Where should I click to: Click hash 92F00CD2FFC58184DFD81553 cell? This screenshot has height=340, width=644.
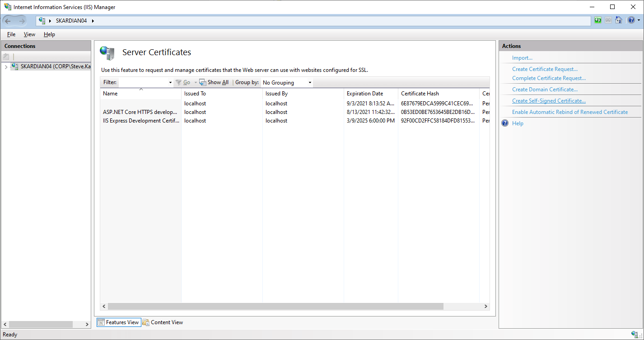(x=439, y=121)
